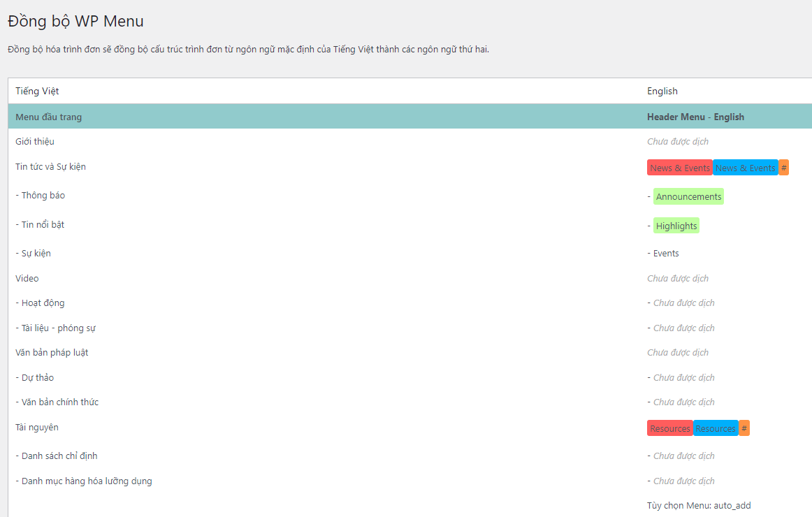Click the description paragraph under the heading
The height and width of the screenshot is (517, 812).
249,50
